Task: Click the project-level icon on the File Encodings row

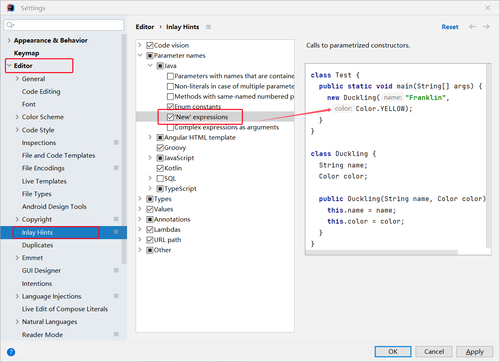Action: (x=116, y=168)
